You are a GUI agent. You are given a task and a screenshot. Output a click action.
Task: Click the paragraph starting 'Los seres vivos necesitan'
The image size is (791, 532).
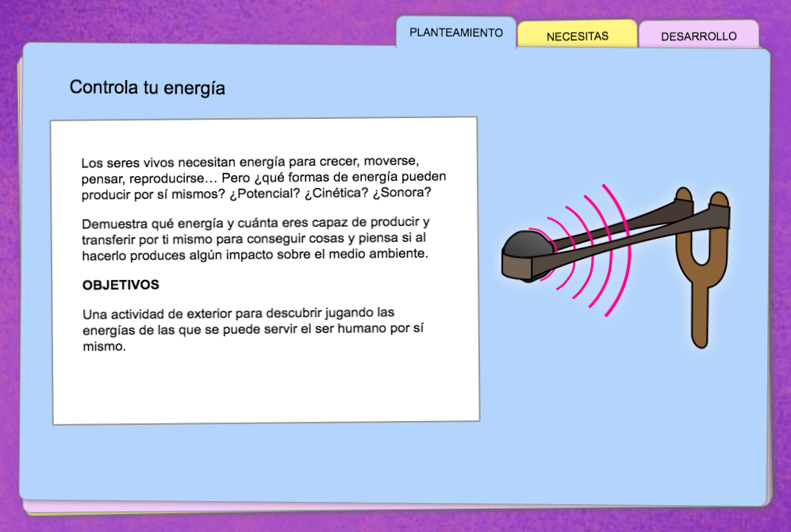263,178
